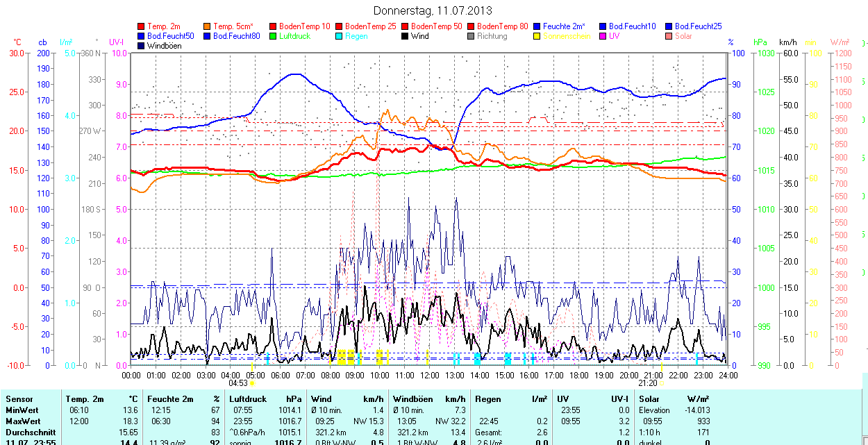Click the black Wind legend square
The width and height of the screenshot is (868, 445).
[405, 36]
